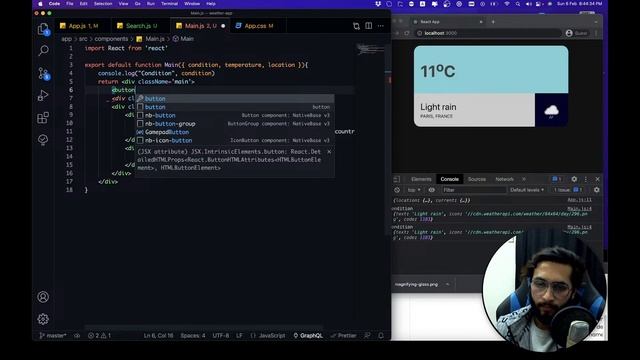Viewport: 640px width, 360px height.
Task: Open the Terminal menu in menu bar
Action: [x=169, y=4]
